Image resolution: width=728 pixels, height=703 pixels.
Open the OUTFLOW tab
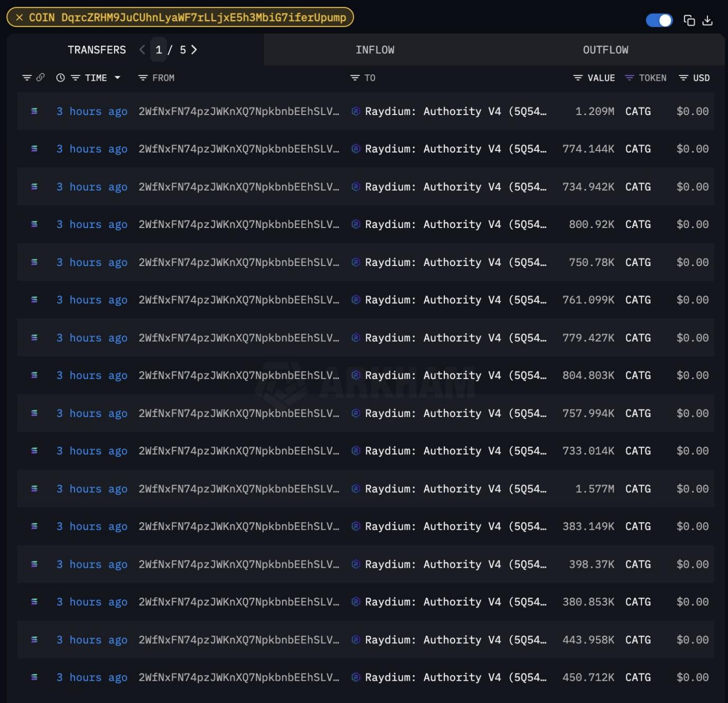tap(606, 50)
